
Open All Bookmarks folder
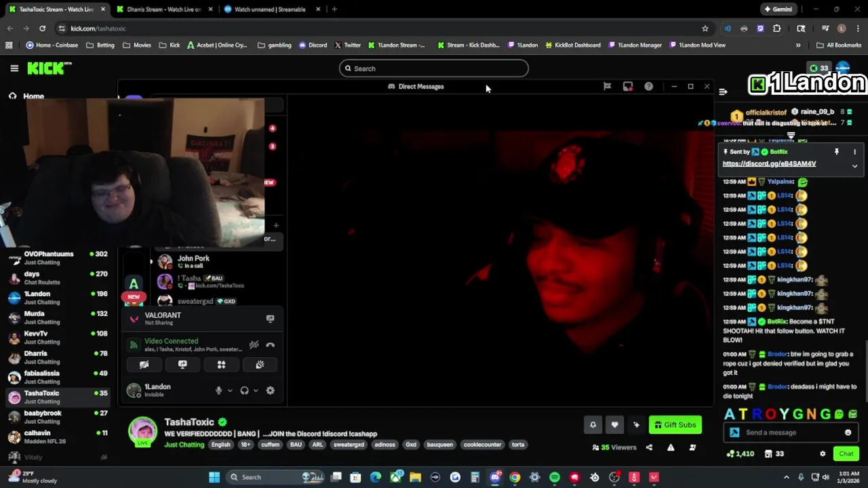839,45
